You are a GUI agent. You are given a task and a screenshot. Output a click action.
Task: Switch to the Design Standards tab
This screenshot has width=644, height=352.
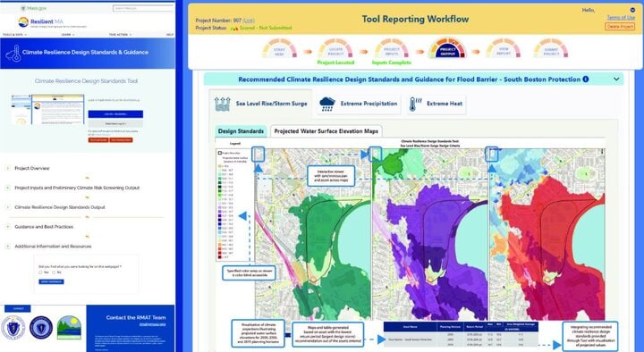tap(241, 131)
